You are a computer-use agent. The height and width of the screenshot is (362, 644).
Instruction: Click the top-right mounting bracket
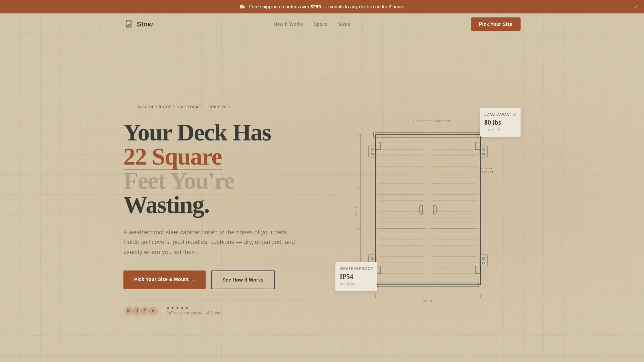click(484, 152)
